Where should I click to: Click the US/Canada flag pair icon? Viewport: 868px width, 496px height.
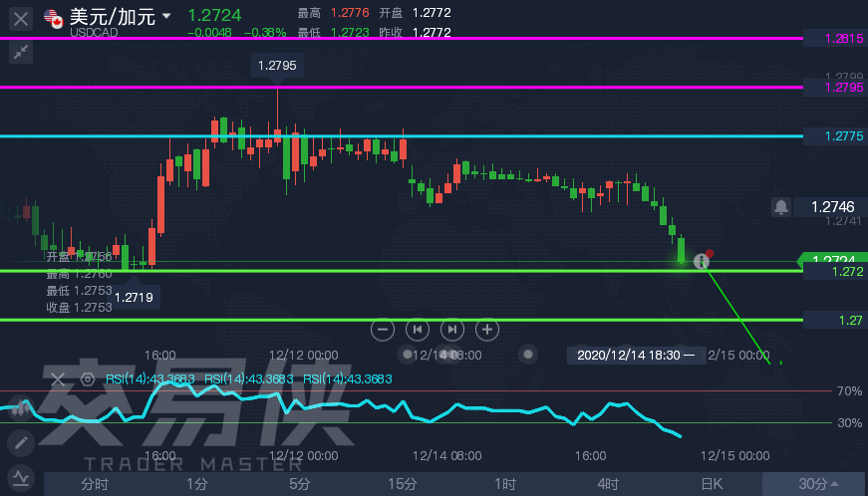pyautogui.click(x=54, y=19)
